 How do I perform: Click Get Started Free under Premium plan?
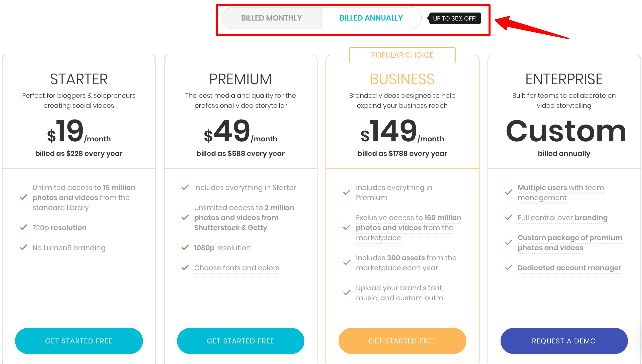pyautogui.click(x=240, y=341)
